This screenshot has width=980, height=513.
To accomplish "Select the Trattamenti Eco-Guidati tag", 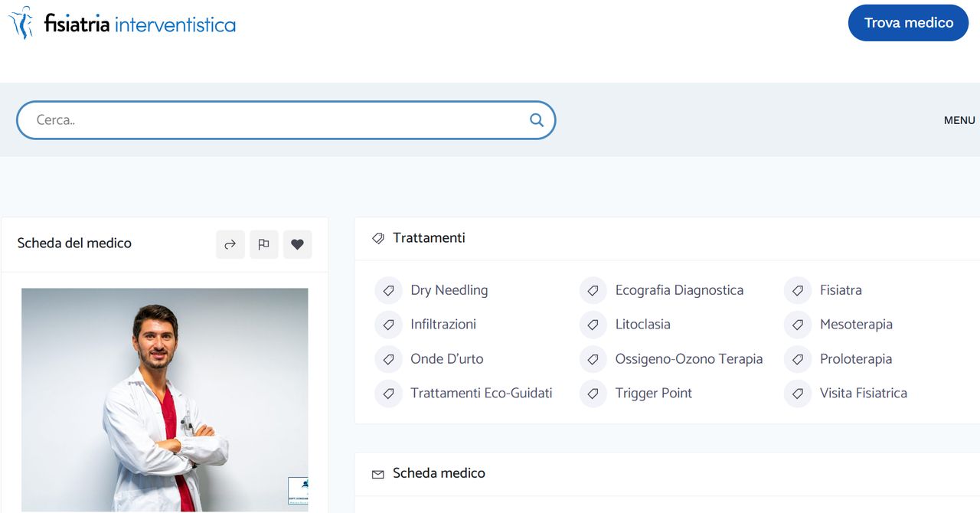I will [481, 394].
